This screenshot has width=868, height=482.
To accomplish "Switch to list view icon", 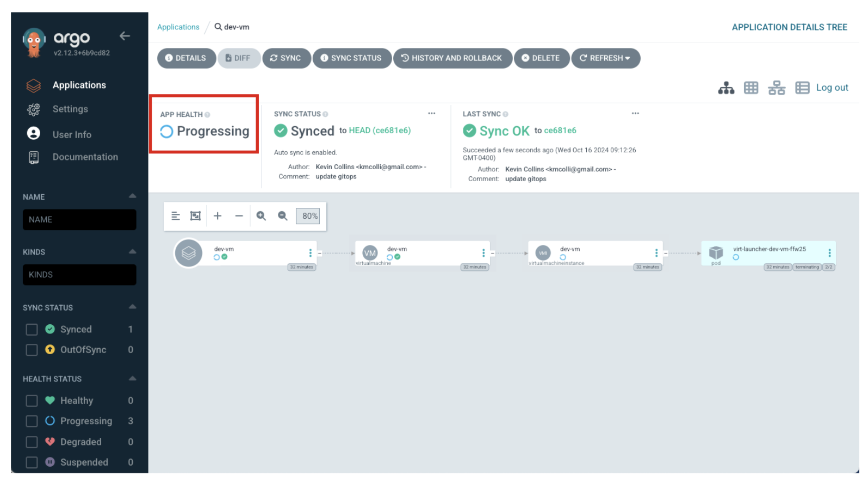I will point(802,88).
